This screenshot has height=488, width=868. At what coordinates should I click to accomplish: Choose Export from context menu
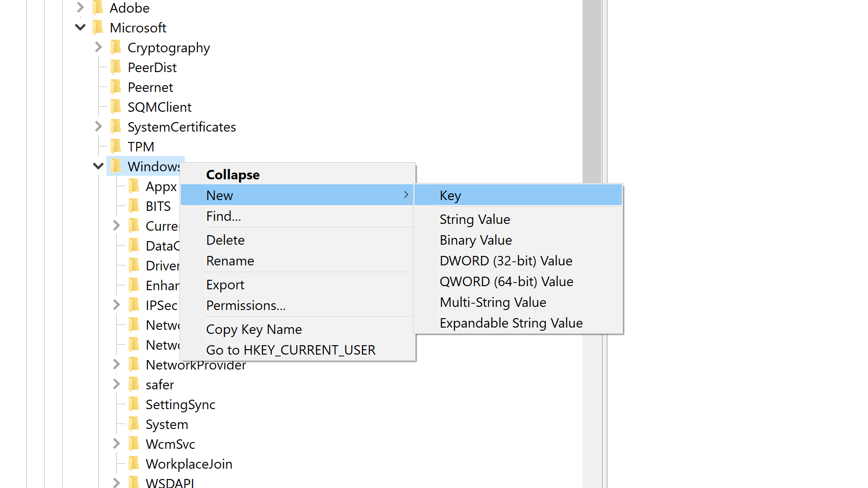(225, 285)
